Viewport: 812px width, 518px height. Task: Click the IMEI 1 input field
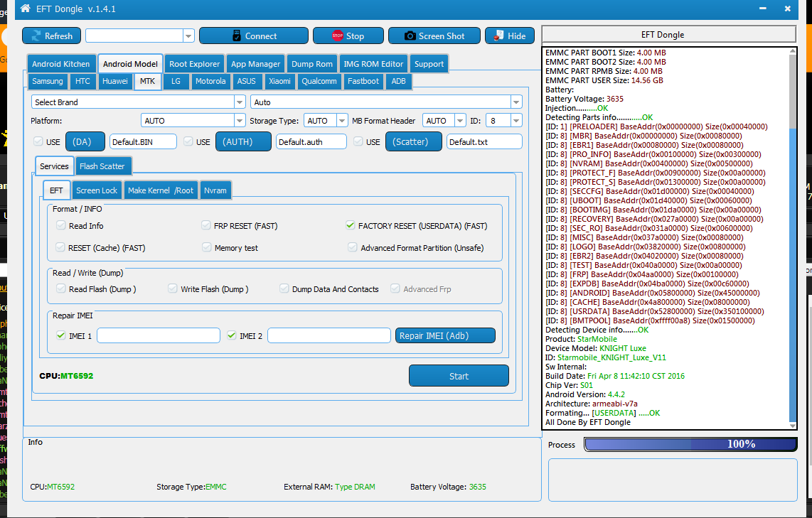click(159, 335)
